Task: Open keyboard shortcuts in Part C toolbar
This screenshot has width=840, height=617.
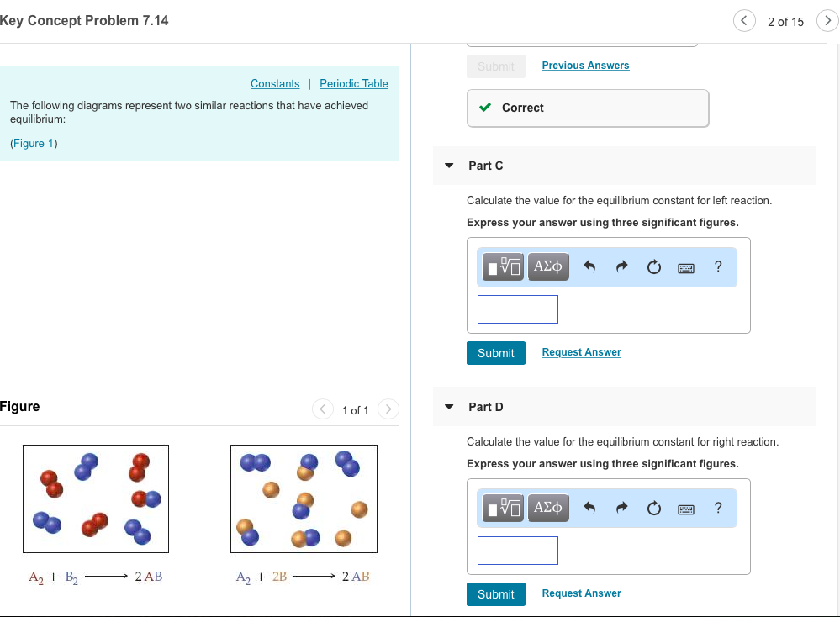Action: click(686, 267)
